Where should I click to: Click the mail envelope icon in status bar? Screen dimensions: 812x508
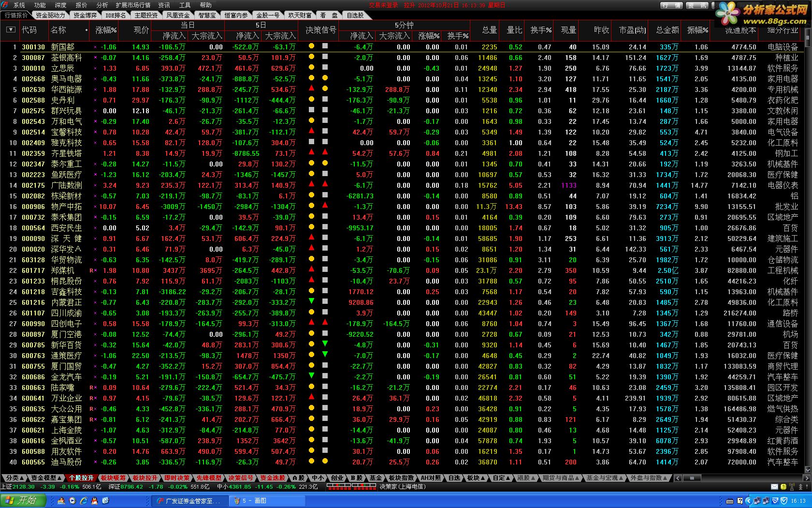[774, 487]
